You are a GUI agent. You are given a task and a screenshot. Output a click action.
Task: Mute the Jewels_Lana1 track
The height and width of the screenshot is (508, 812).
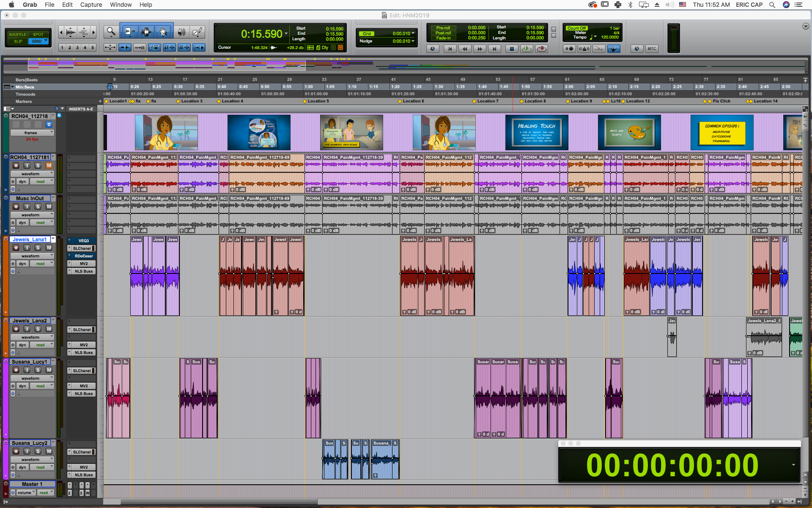[x=49, y=248]
